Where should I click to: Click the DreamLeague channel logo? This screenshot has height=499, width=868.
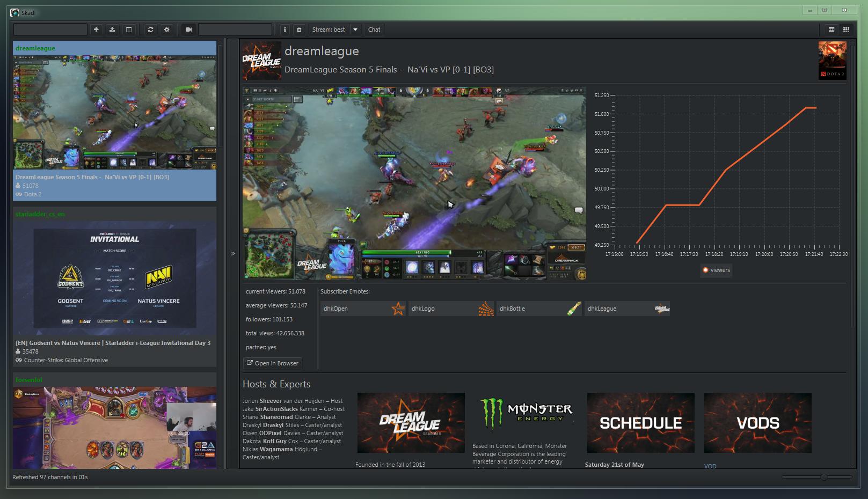pyautogui.click(x=261, y=61)
